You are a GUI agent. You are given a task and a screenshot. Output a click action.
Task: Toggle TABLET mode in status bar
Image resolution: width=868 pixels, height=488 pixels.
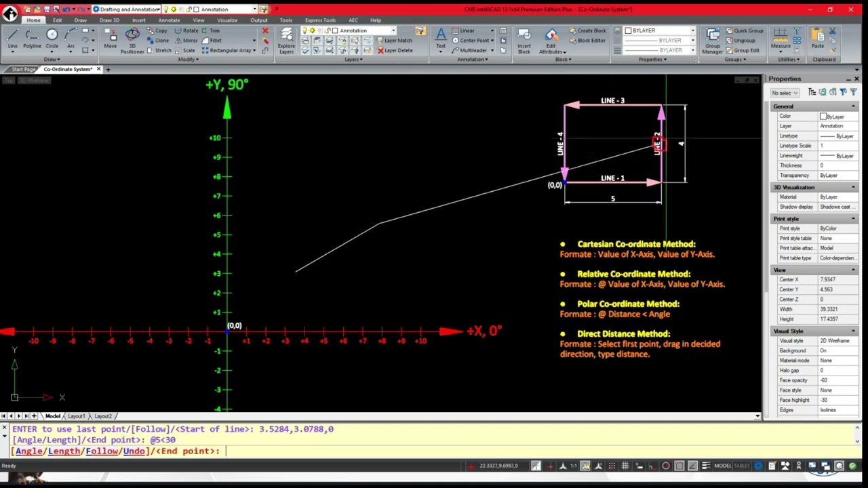(742, 466)
